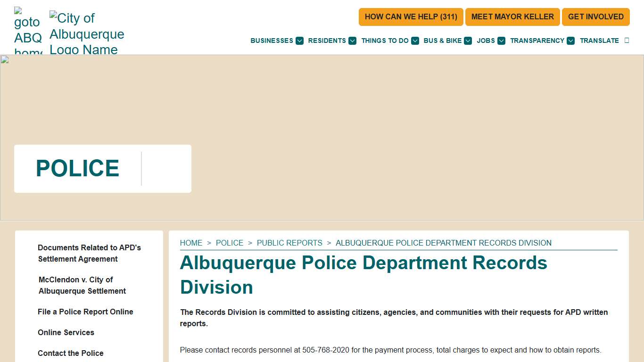
Task: Open McClendon v. City of Albuquerque Settlement
Action: (82, 285)
